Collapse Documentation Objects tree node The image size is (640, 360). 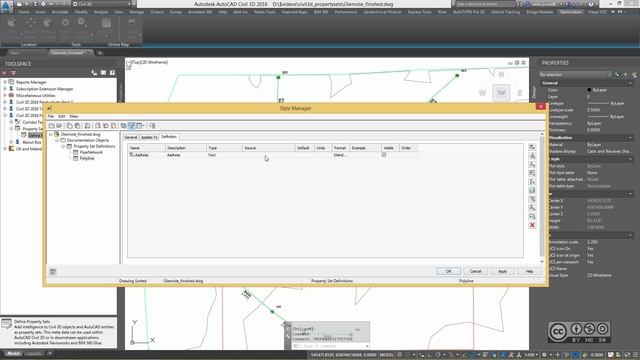57,140
